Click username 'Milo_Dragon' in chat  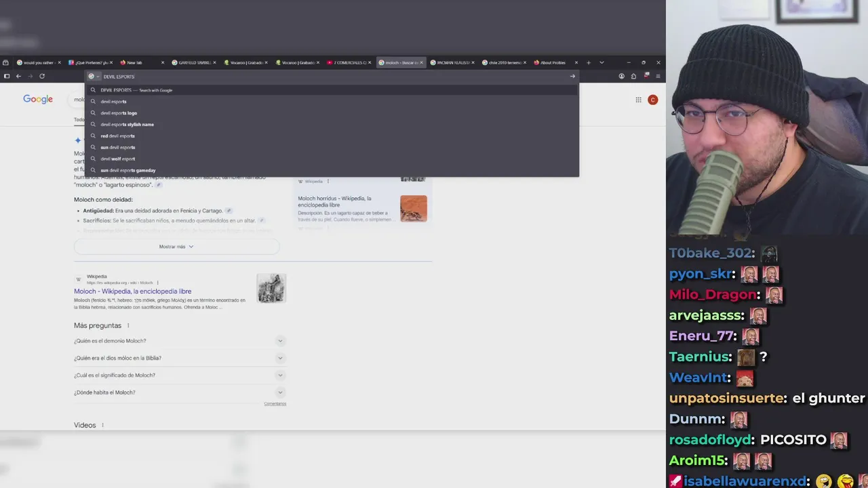[713, 294]
